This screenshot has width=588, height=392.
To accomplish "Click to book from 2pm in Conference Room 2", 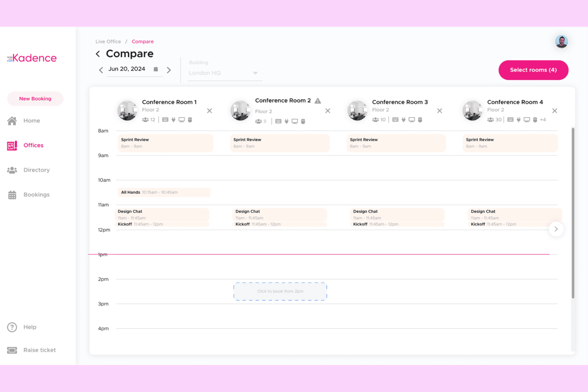I will [280, 291].
